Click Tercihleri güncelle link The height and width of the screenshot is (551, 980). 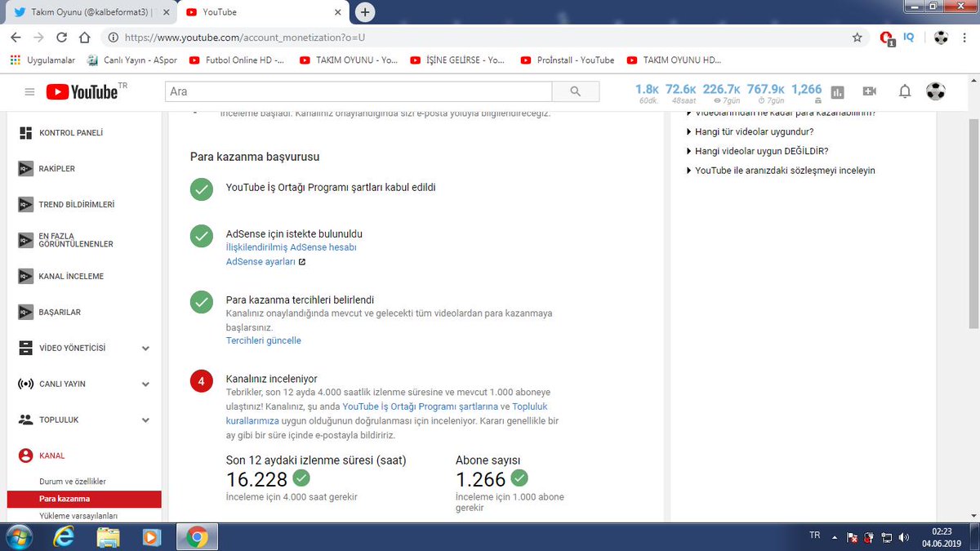(x=264, y=340)
